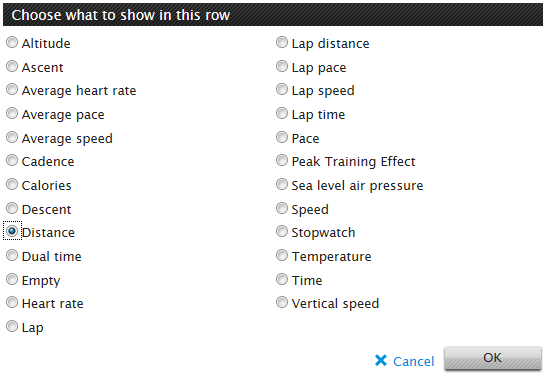The image size is (545, 374).
Task: Pick the Average pace radio button
Action: click(12, 113)
